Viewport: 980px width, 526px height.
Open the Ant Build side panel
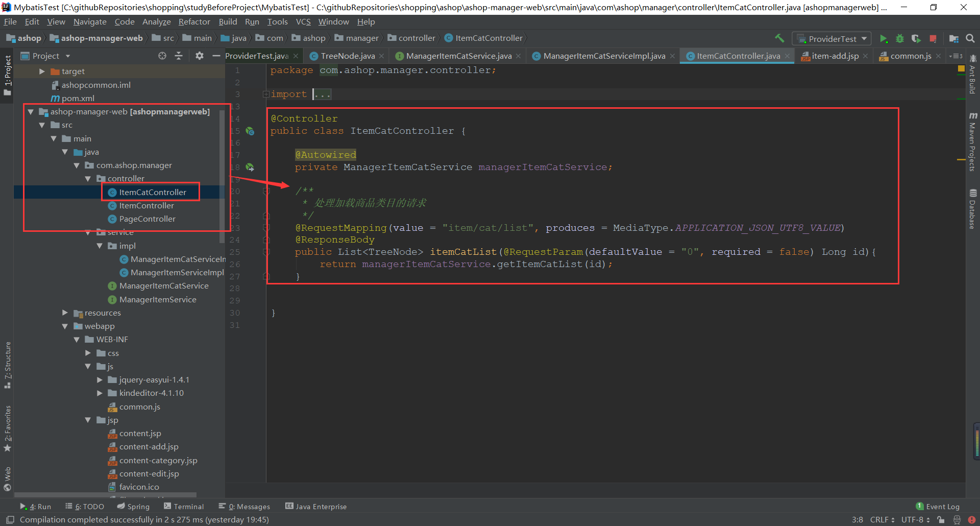(x=972, y=75)
